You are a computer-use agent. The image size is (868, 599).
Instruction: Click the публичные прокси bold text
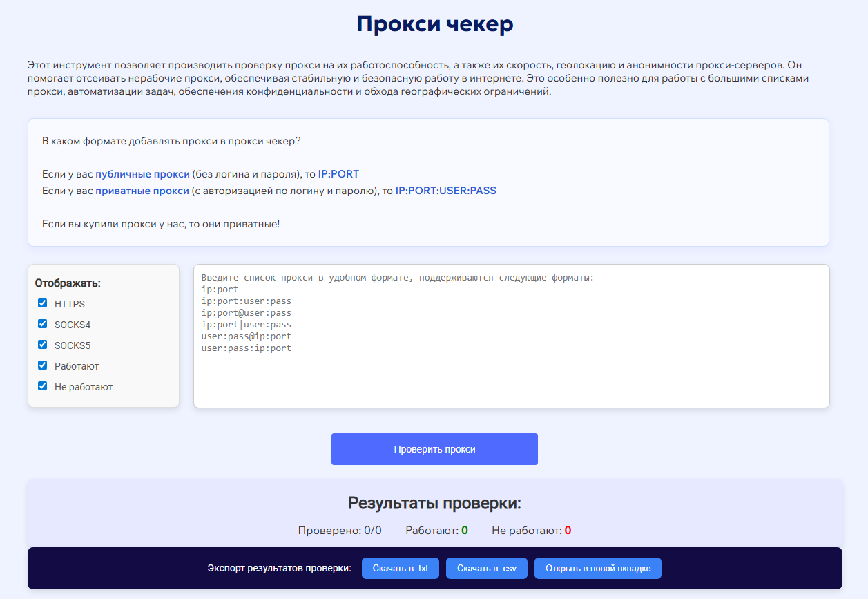(142, 174)
